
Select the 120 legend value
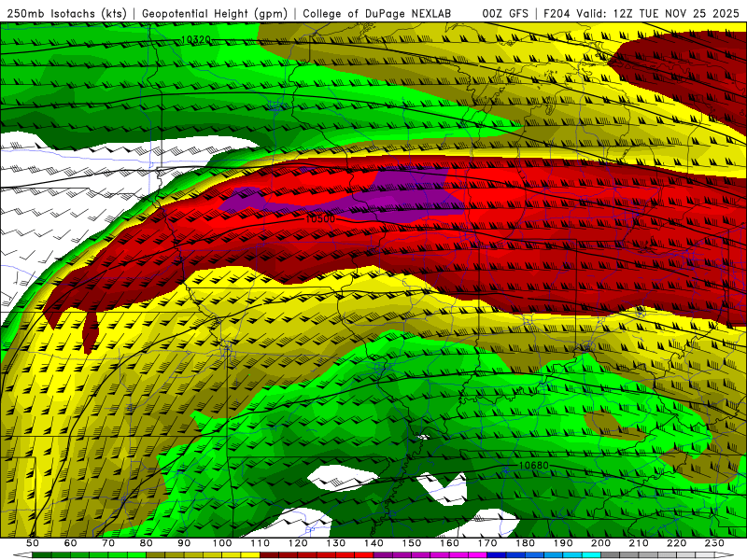(298, 543)
